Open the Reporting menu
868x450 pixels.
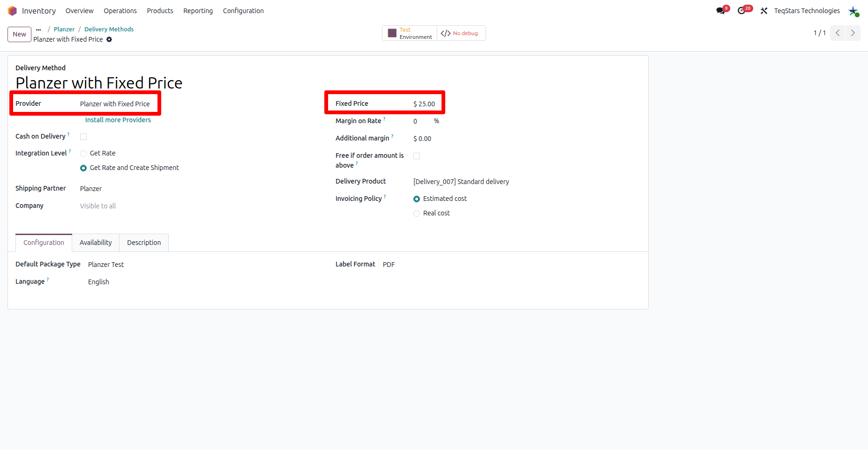pyautogui.click(x=198, y=11)
